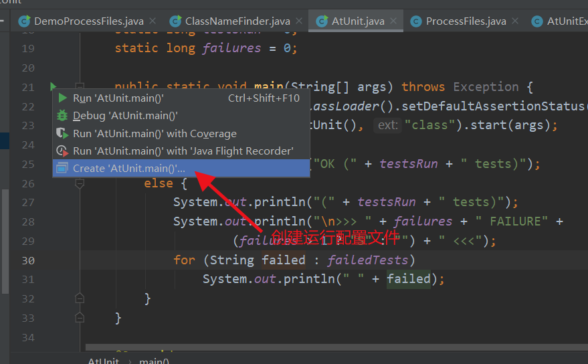Click the gutter run arrow at line 21

pos(53,87)
